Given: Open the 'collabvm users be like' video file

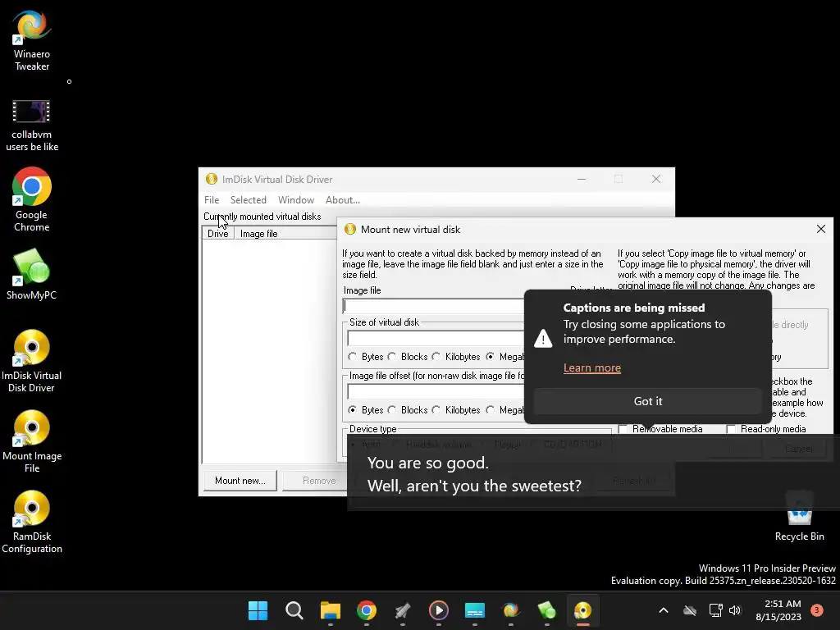Looking at the screenshot, I should pos(32,126).
